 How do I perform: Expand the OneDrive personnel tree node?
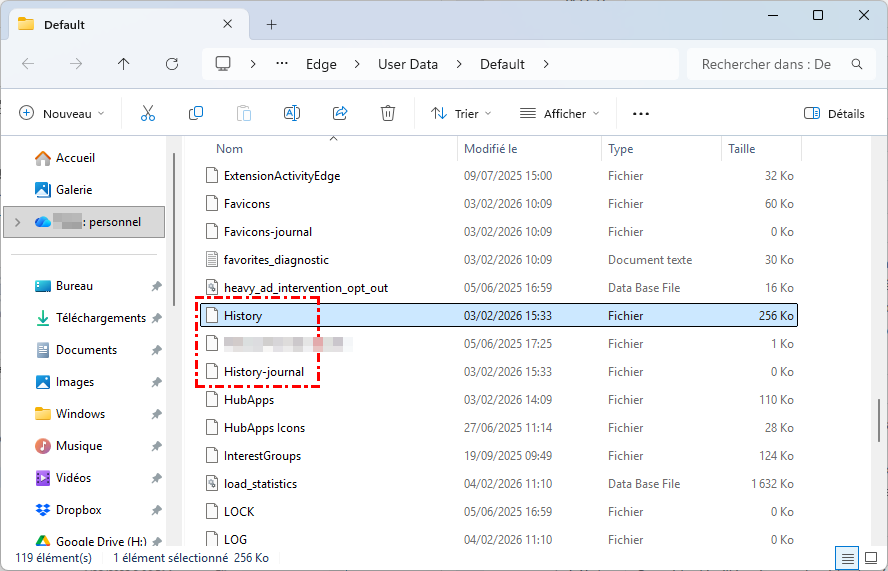pyautogui.click(x=17, y=222)
